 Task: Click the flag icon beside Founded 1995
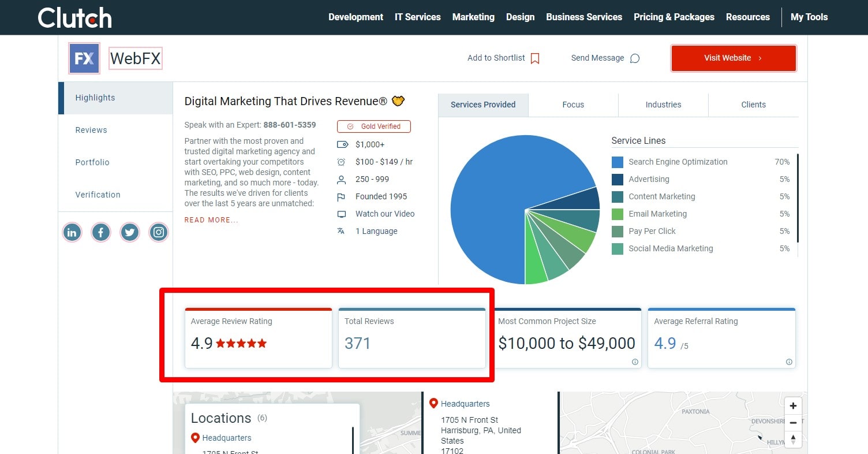pyautogui.click(x=341, y=197)
